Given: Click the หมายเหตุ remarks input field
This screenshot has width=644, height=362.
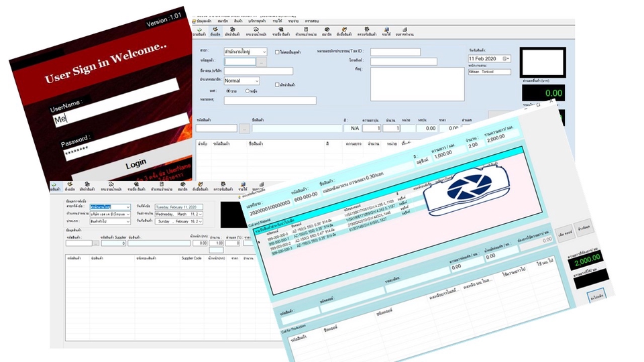Looking at the screenshot, I should pos(270,100).
